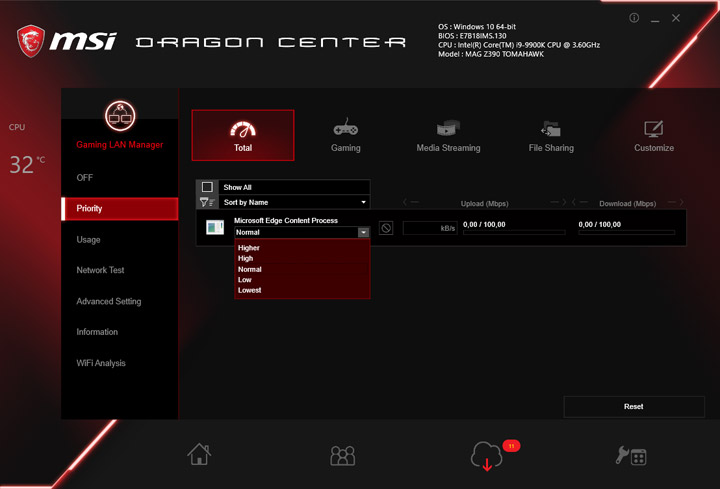
Task: Go to Advanced Setting
Action: click(x=109, y=301)
